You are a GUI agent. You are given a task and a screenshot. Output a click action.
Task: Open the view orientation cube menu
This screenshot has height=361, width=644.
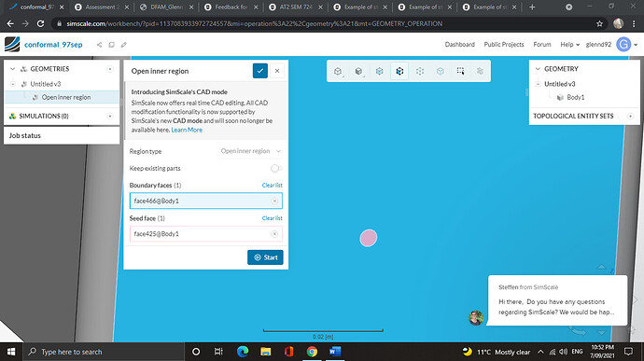(338, 71)
